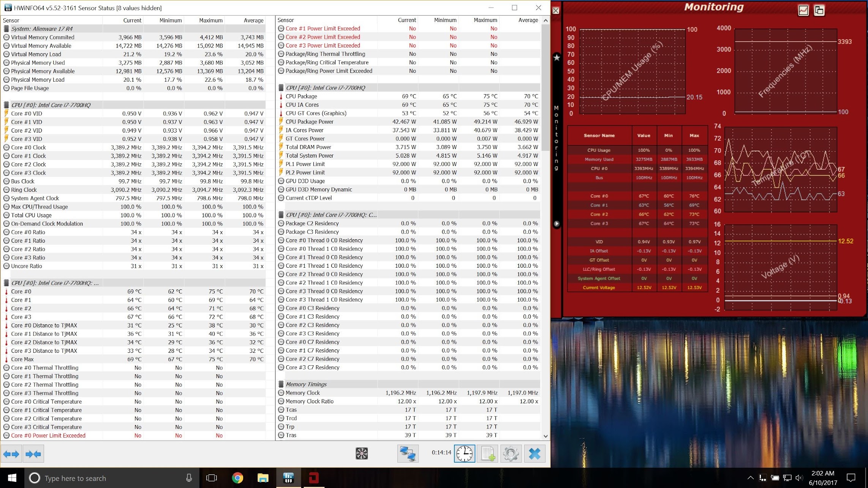Open the Action Center notification icon
Viewport: 868px width, 488px height.
pos(851,478)
